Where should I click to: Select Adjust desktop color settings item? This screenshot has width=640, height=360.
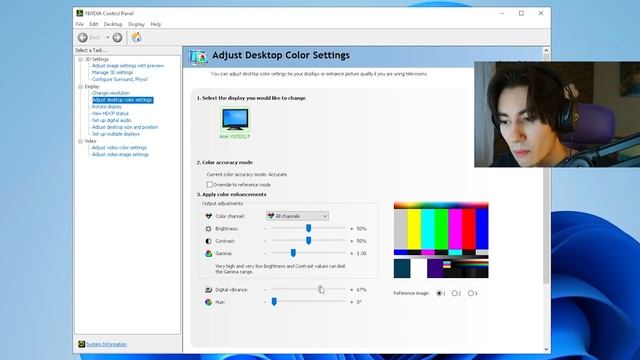tap(122, 100)
